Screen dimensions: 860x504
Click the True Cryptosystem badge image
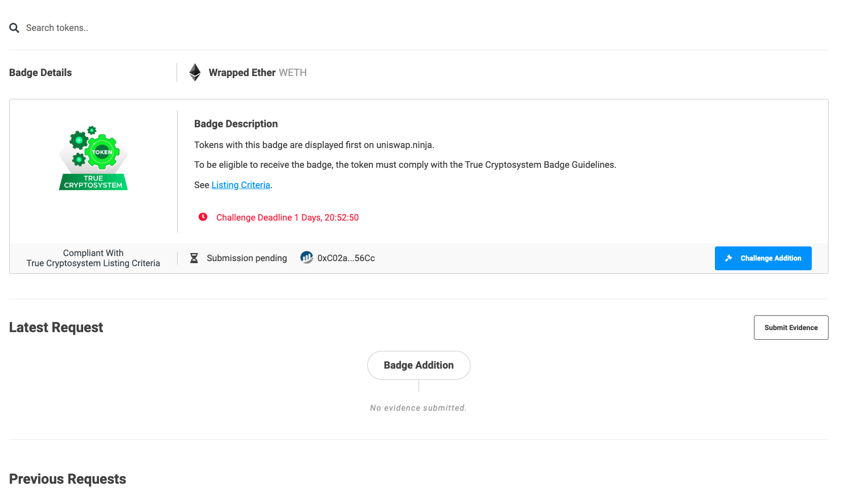click(x=93, y=158)
